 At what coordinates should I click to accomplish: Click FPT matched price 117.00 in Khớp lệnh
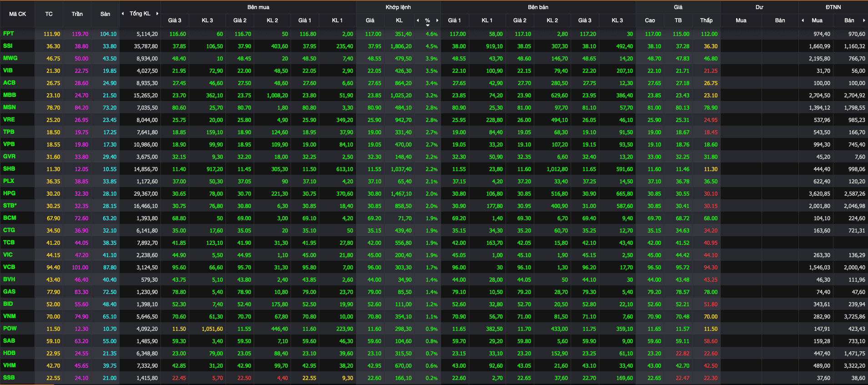click(373, 34)
